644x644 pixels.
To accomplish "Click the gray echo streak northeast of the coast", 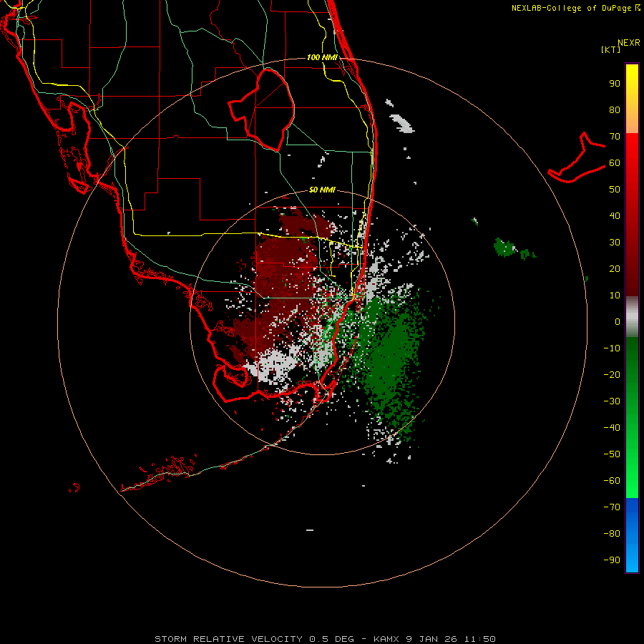I will click(x=401, y=123).
